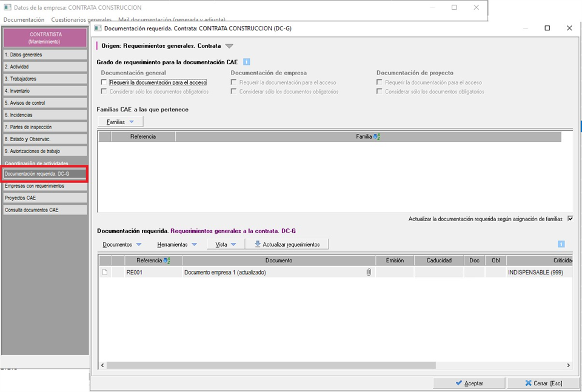Toggle Requerir la documentación under Documentación de proyecto

point(380,82)
